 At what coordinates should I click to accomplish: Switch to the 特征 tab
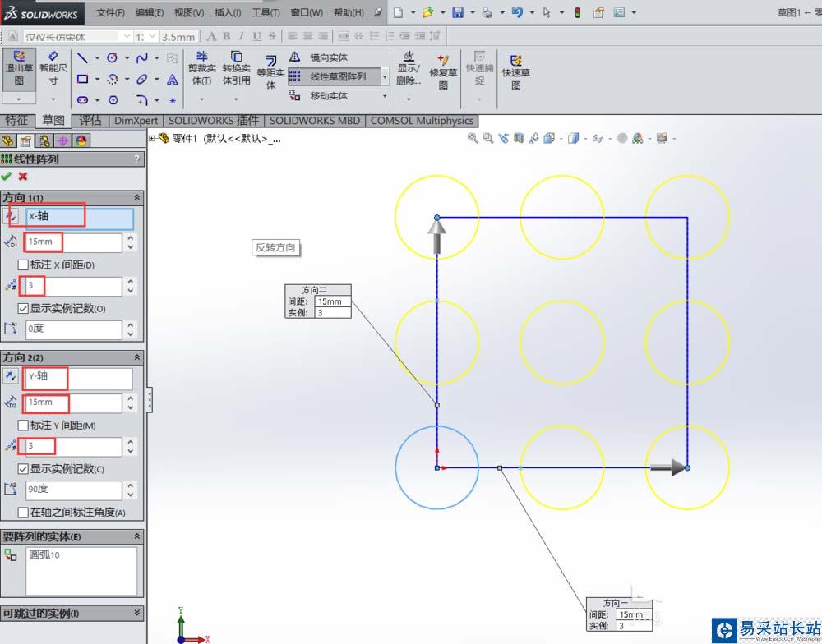tap(16, 121)
